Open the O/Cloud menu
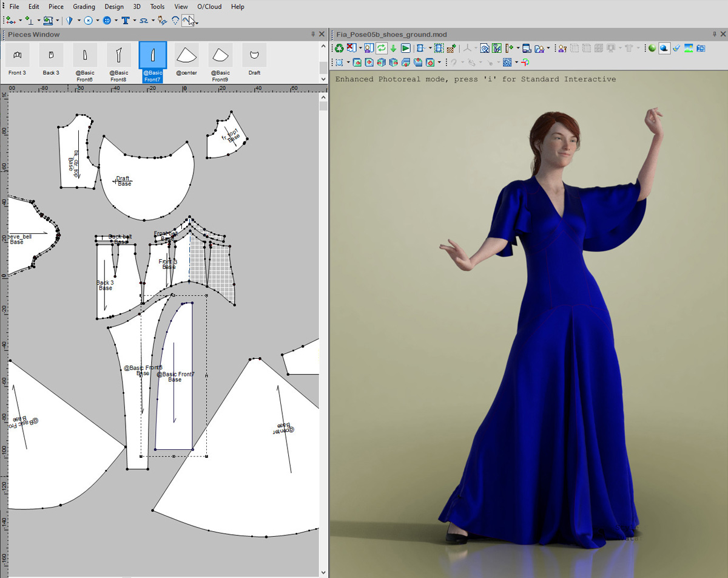Screen dimensions: 728x578 (209, 7)
